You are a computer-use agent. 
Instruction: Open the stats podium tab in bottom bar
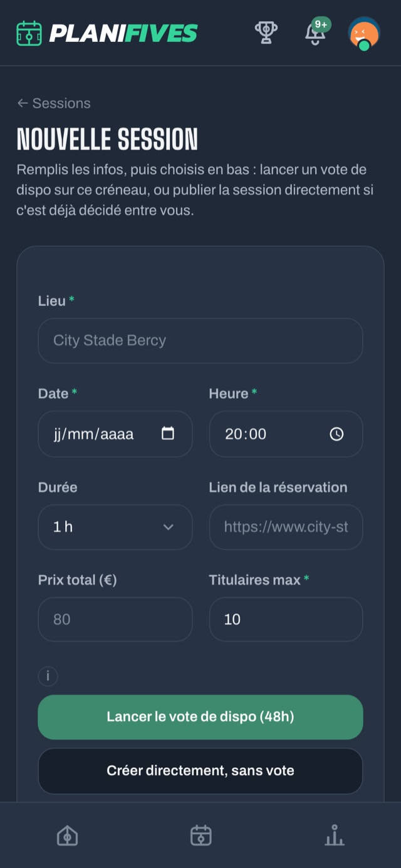coord(335,835)
